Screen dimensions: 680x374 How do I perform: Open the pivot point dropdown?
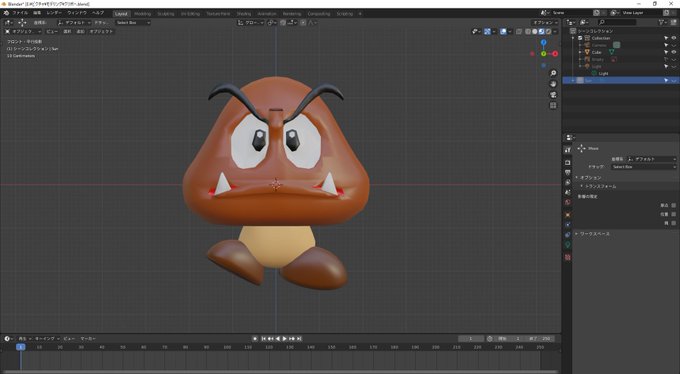click(272, 23)
